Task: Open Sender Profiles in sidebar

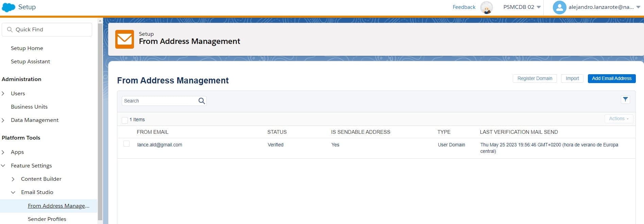Action: coord(47,219)
